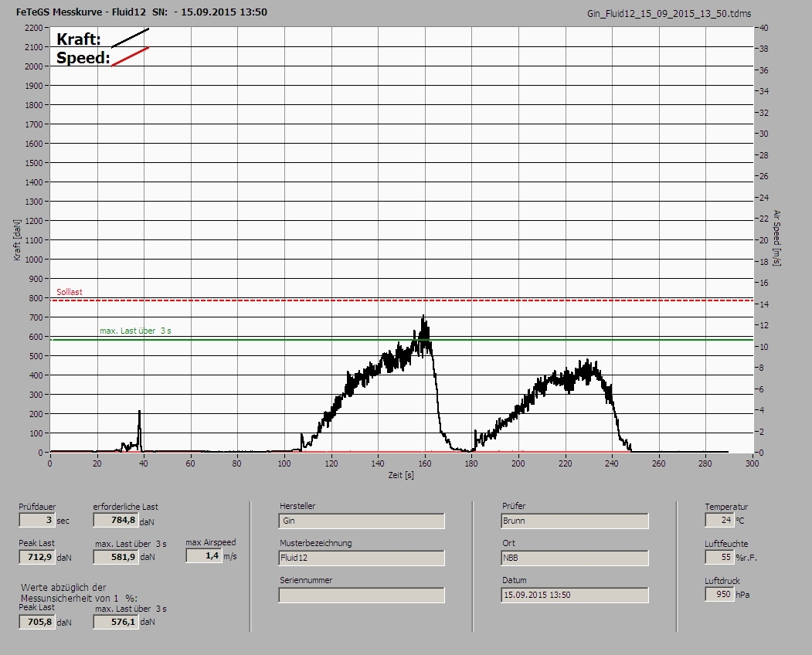Click the "160" tick on the Zeit axis
812x655 pixels.
pyautogui.click(x=425, y=463)
